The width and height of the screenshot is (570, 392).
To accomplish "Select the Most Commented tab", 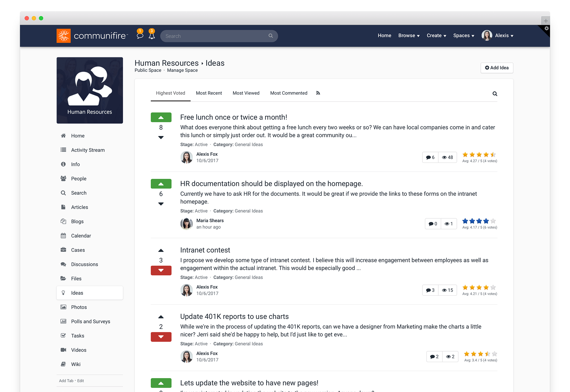I will (289, 93).
